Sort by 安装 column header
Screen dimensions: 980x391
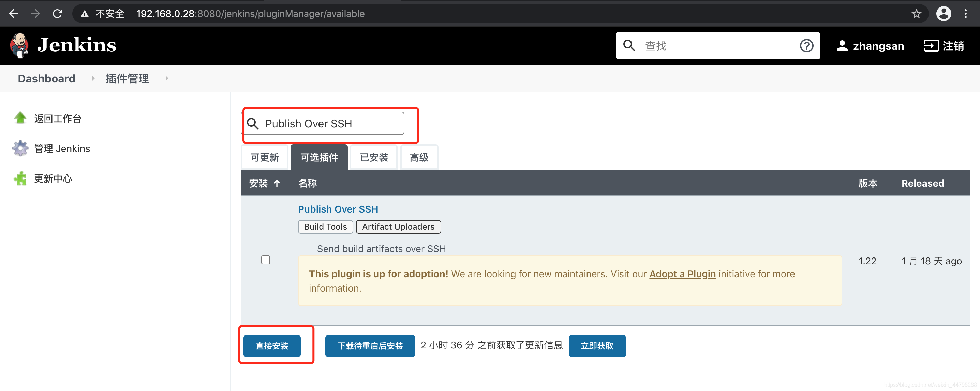(264, 183)
